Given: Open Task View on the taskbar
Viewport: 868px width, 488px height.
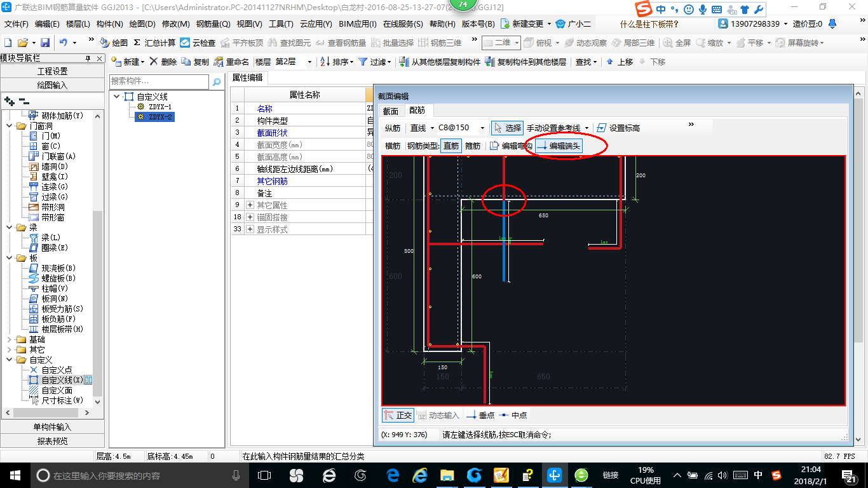Looking at the screenshot, I should (264, 475).
